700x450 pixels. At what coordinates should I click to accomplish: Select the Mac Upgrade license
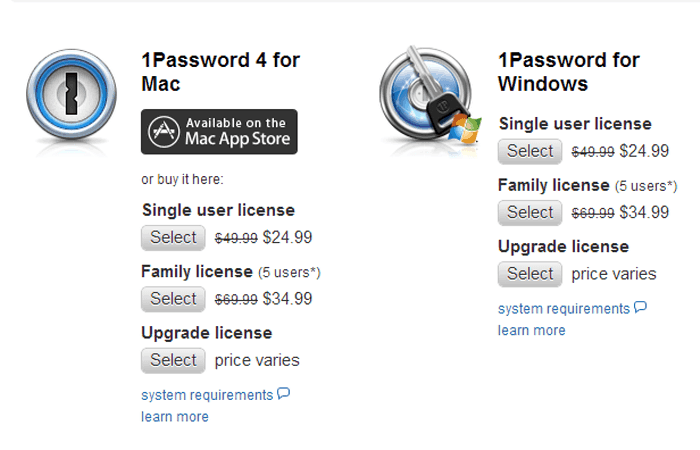pyautogui.click(x=173, y=359)
